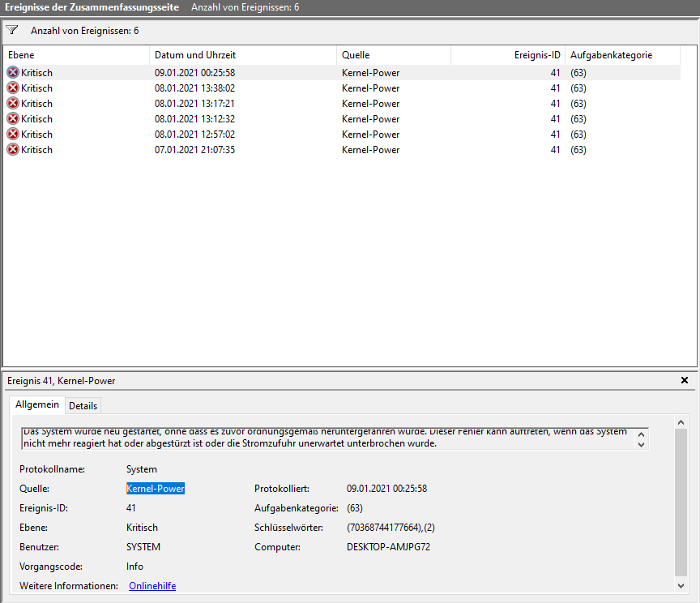Click computer name DESKTOP-AMJPG72

(x=388, y=547)
